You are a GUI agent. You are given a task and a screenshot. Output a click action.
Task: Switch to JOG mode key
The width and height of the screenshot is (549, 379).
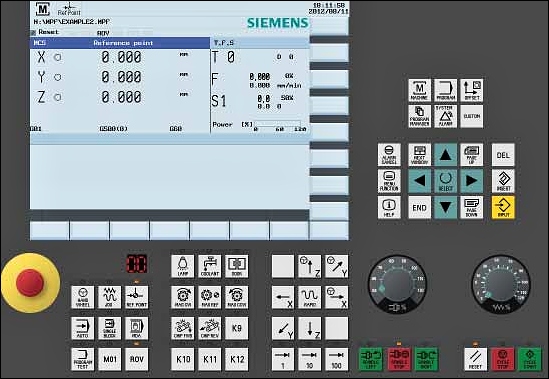click(110, 297)
